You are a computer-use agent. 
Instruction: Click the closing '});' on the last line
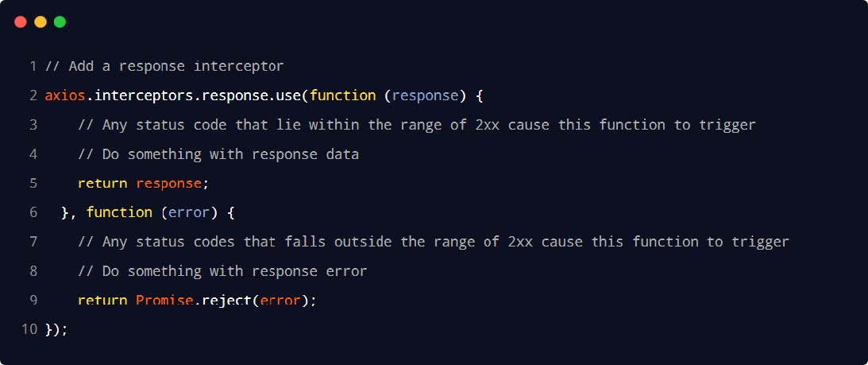[x=56, y=329]
